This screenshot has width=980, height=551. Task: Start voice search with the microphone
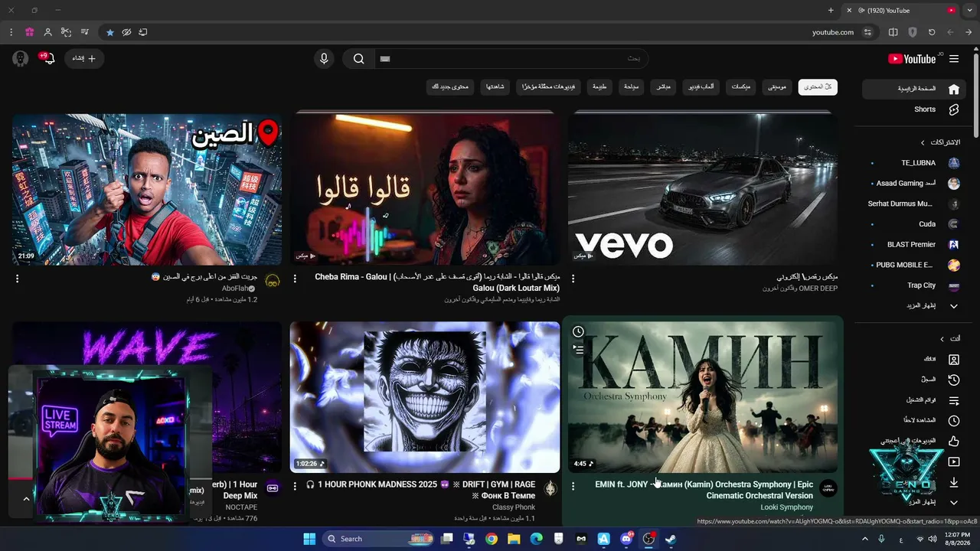(324, 59)
